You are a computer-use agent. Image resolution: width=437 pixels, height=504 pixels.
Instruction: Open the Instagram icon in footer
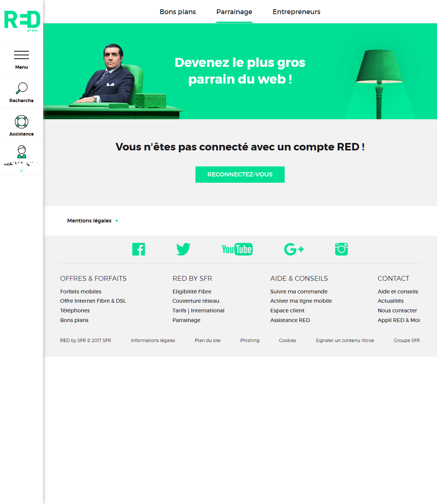(x=341, y=249)
